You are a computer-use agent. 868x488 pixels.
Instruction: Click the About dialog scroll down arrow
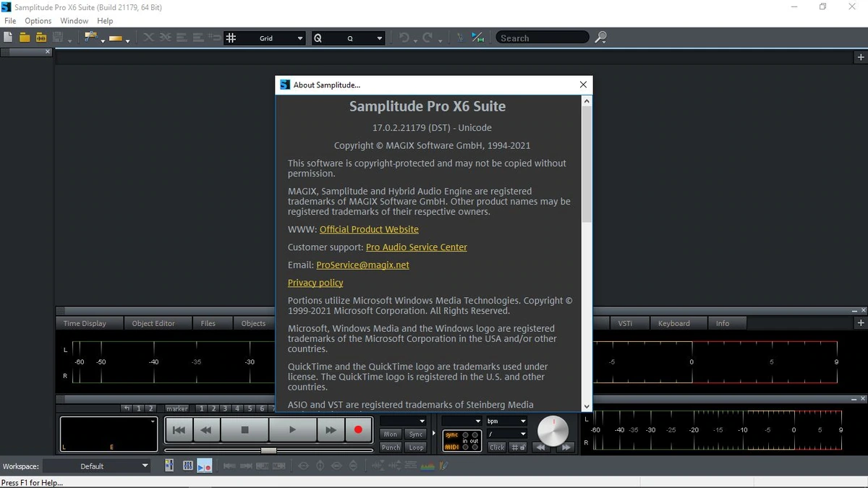click(587, 406)
